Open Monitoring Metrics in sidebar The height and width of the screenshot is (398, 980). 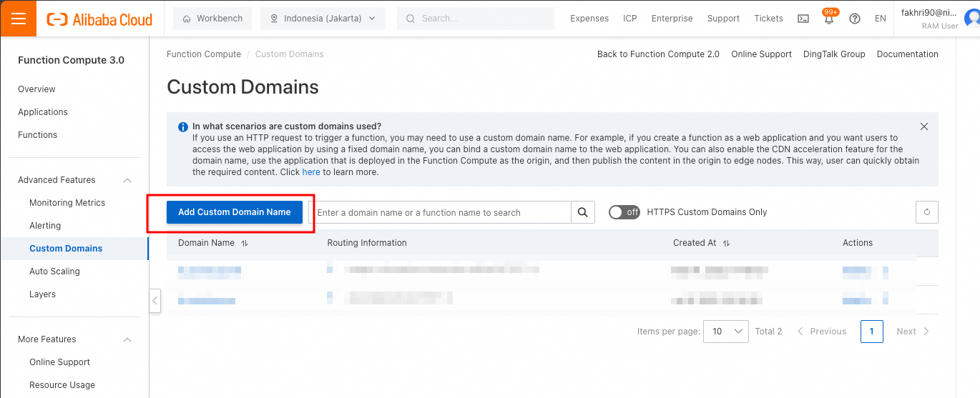click(x=67, y=203)
